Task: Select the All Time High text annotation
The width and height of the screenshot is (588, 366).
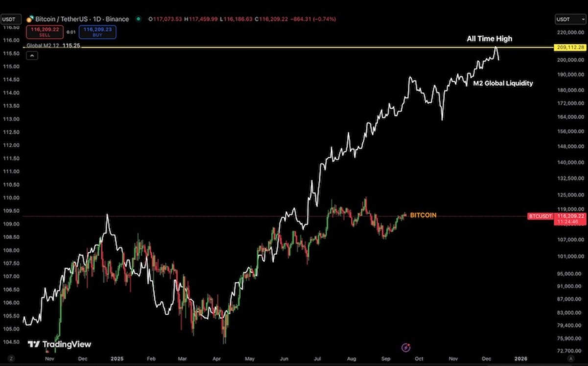Action: pyautogui.click(x=489, y=39)
